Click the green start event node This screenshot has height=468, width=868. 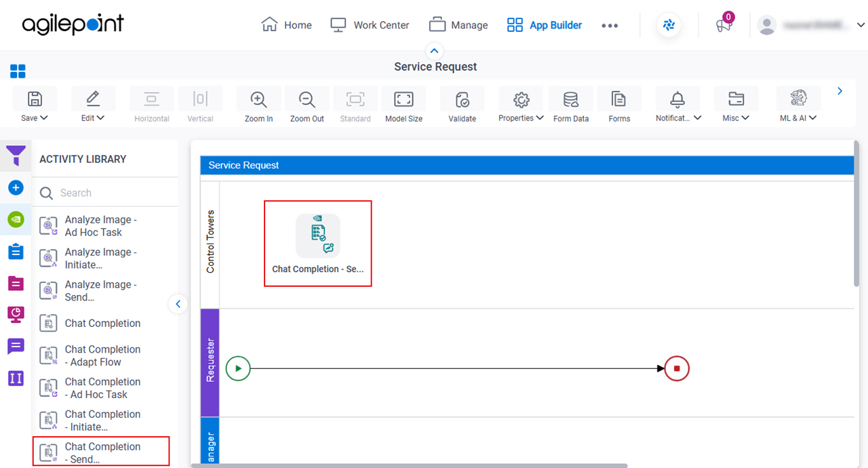[x=238, y=369]
